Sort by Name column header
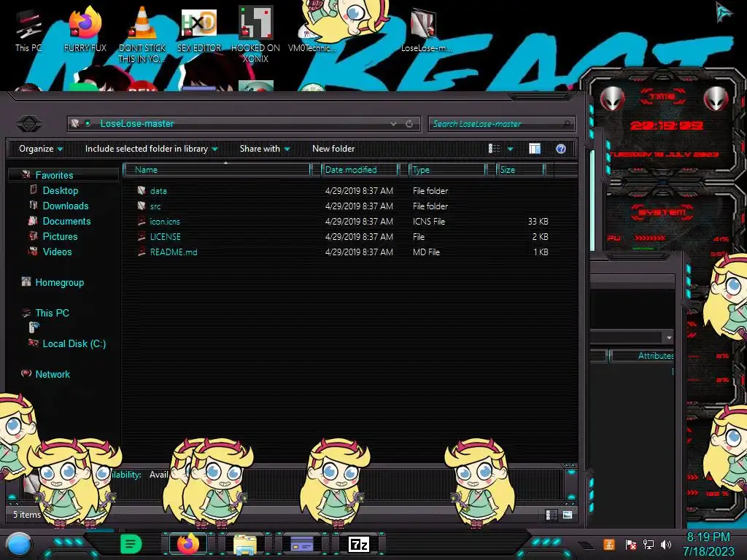747x560 pixels. tap(217, 169)
